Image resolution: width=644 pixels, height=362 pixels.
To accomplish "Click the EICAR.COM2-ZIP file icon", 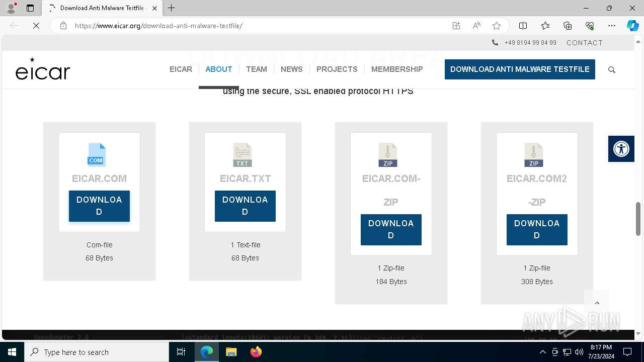I will [534, 155].
